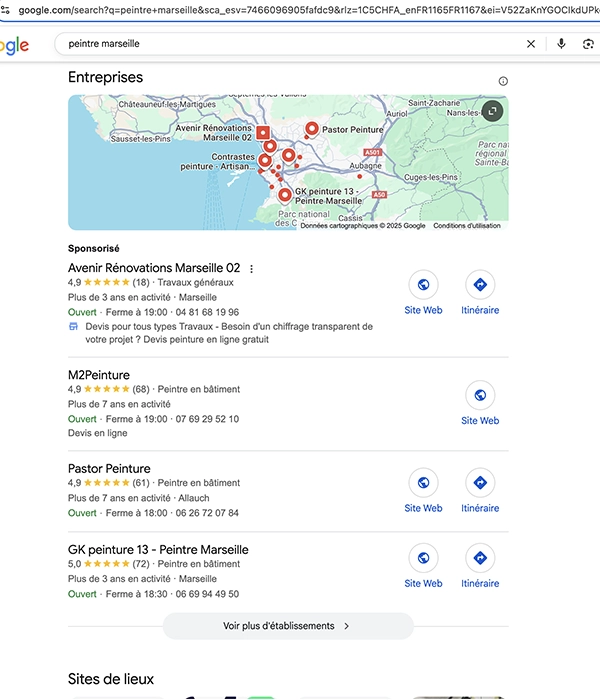Click the phone number 07 69 29 52 10

tap(207, 419)
